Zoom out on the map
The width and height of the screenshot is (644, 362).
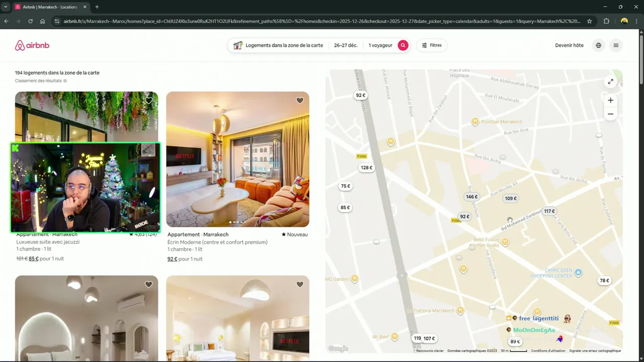610,114
